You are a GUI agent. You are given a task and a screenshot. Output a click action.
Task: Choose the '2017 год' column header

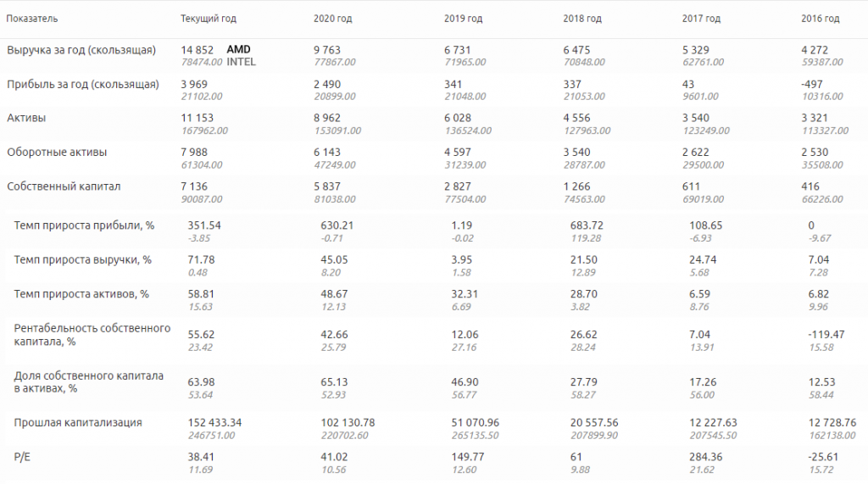(x=701, y=19)
